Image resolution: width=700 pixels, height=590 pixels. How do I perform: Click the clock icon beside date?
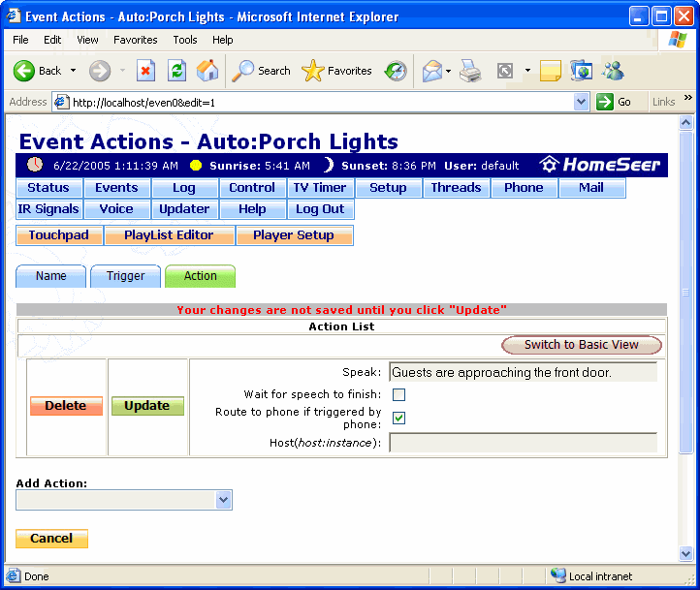pyautogui.click(x=35, y=165)
